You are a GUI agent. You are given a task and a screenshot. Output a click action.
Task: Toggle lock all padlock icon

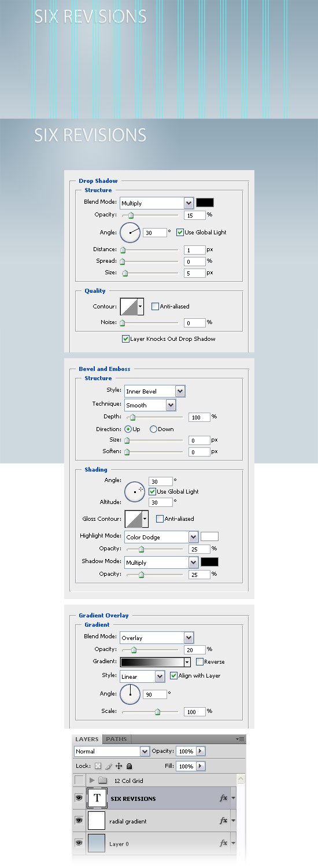pyautogui.click(x=129, y=766)
